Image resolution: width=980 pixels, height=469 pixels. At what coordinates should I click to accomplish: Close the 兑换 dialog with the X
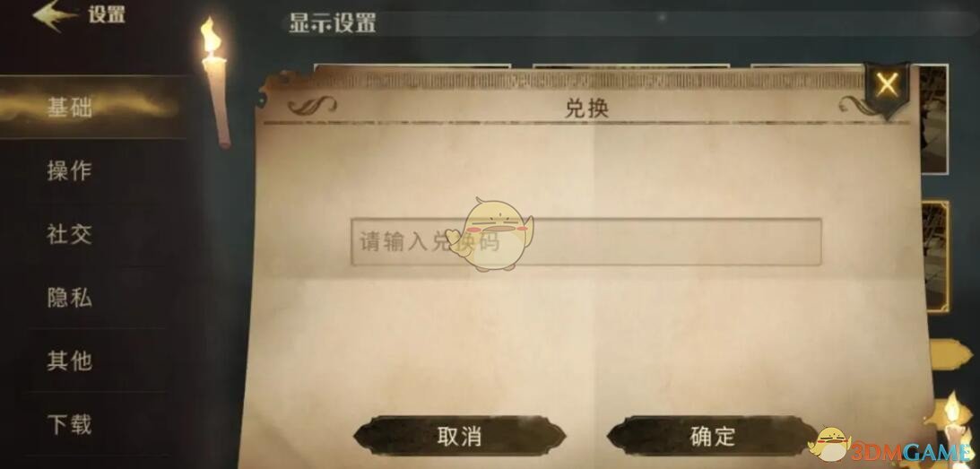887,85
